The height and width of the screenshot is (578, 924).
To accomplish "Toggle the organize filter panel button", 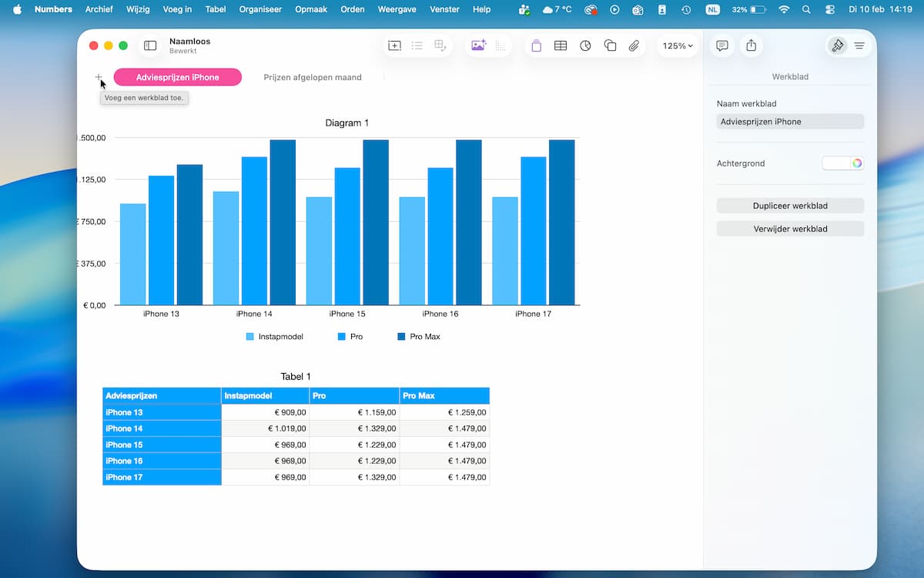I will pos(859,46).
